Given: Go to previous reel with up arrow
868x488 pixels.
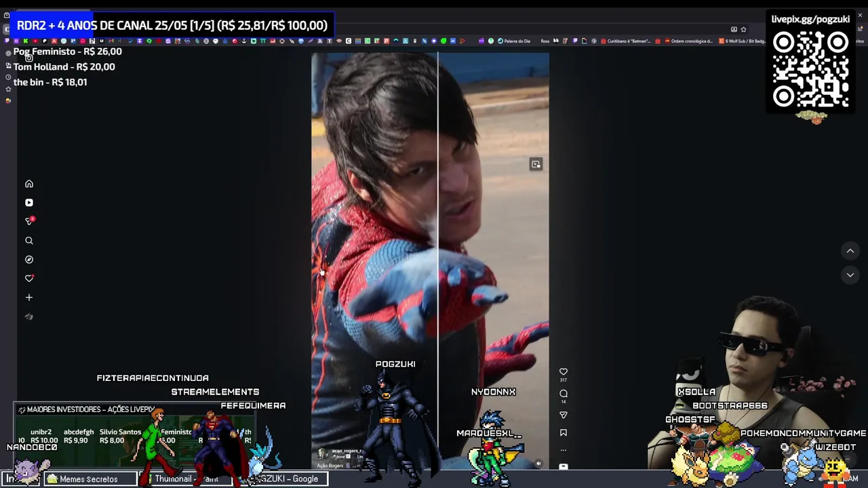Looking at the screenshot, I should 850,251.
